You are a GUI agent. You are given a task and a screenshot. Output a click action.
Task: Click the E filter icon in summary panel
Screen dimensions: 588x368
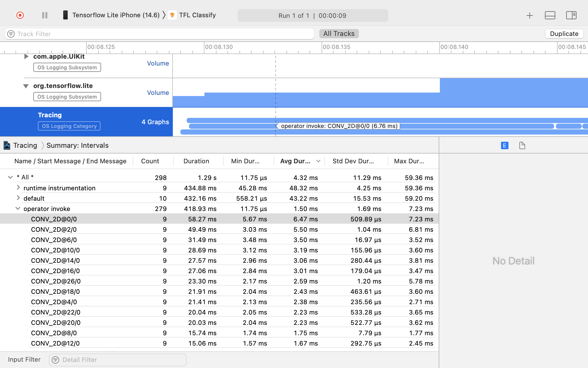(505, 145)
